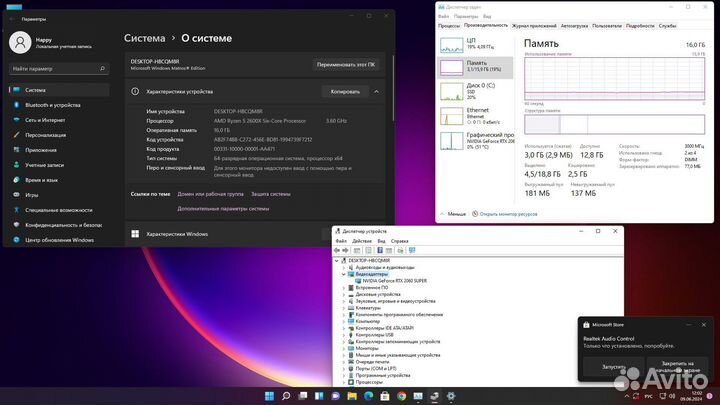Screen dimensions: 720x405
Task: Click the ЦП performance graph thumbnail
Action: 453,44
